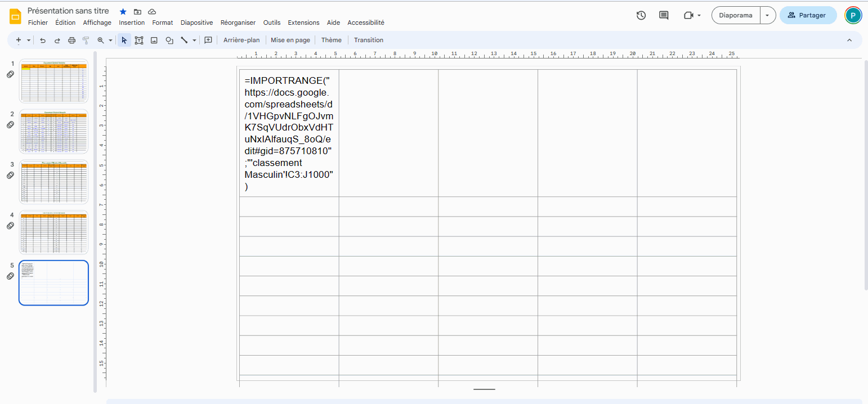Collapse the menus with the chevron

(849, 41)
